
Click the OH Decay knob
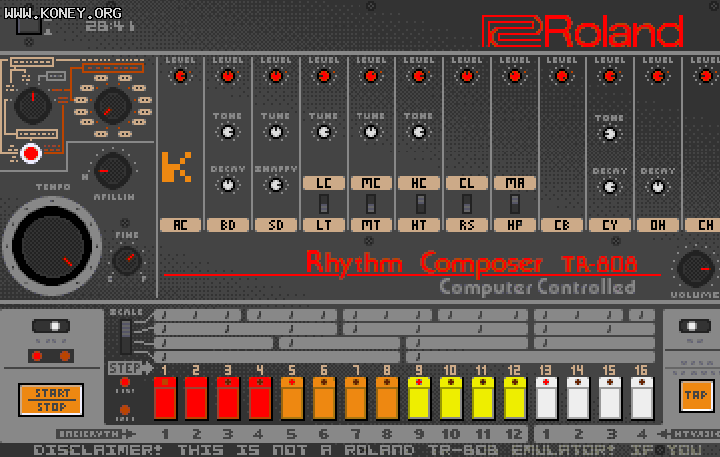[x=658, y=187]
